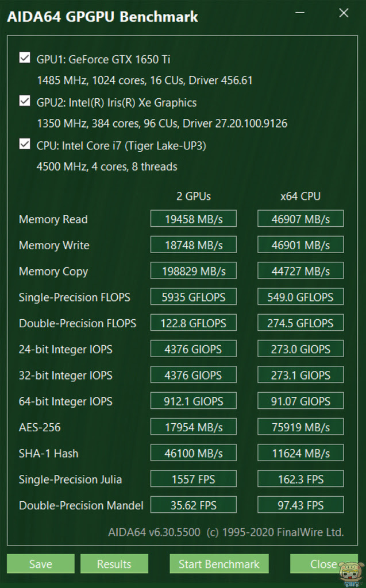Open the Results button
366x588 pixels.
pos(114,564)
